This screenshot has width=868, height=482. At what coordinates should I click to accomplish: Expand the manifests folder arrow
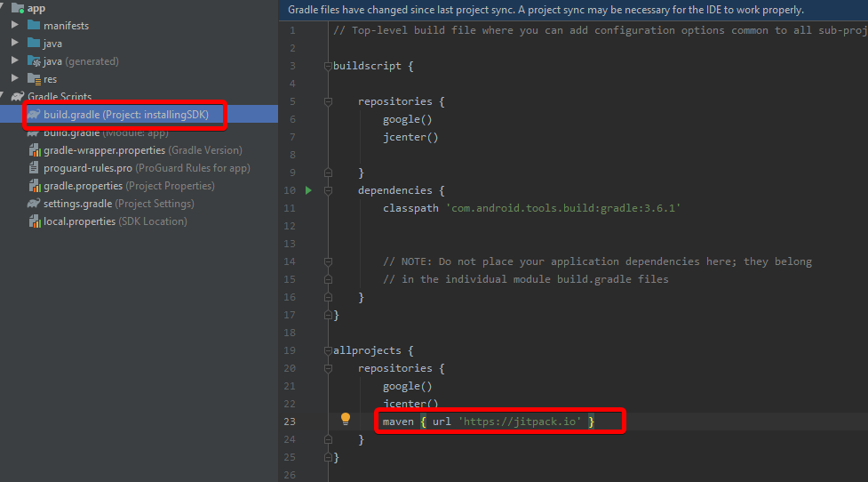[x=15, y=26]
